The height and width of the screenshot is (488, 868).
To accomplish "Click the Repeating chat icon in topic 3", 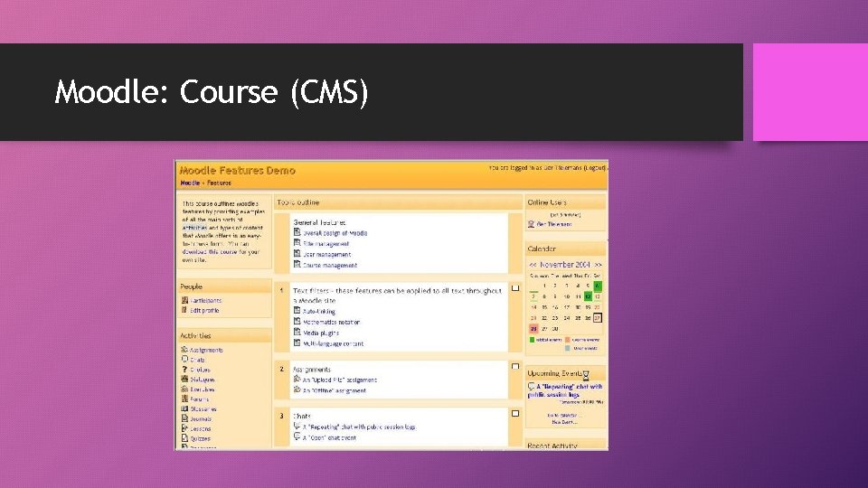I will click(297, 426).
